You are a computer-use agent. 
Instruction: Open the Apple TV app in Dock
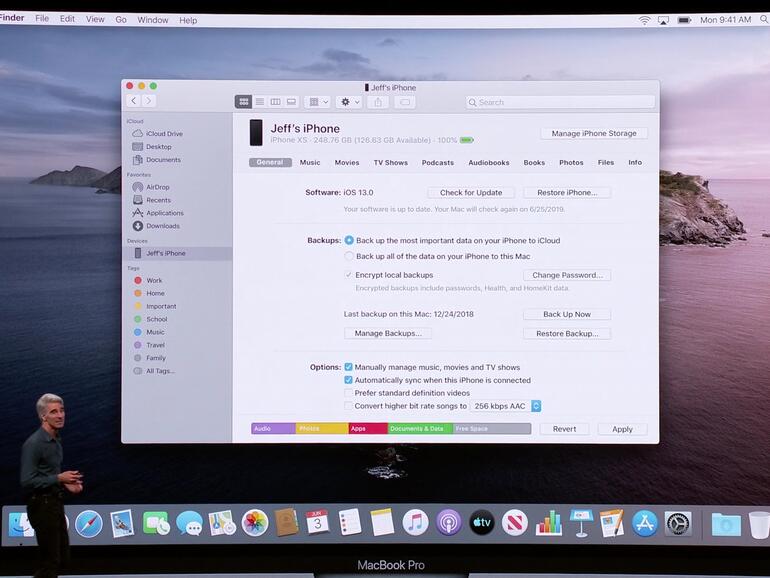pos(482,523)
